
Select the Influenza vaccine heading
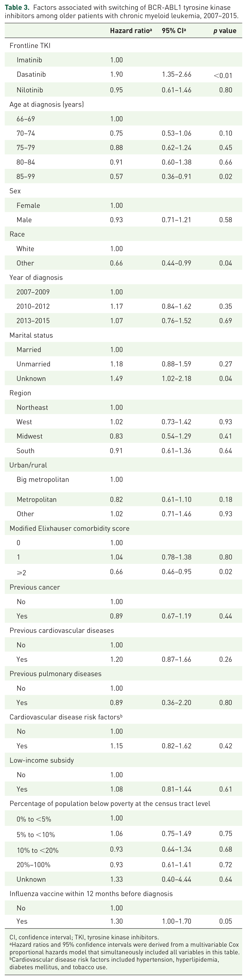pyautogui.click(x=91, y=894)
